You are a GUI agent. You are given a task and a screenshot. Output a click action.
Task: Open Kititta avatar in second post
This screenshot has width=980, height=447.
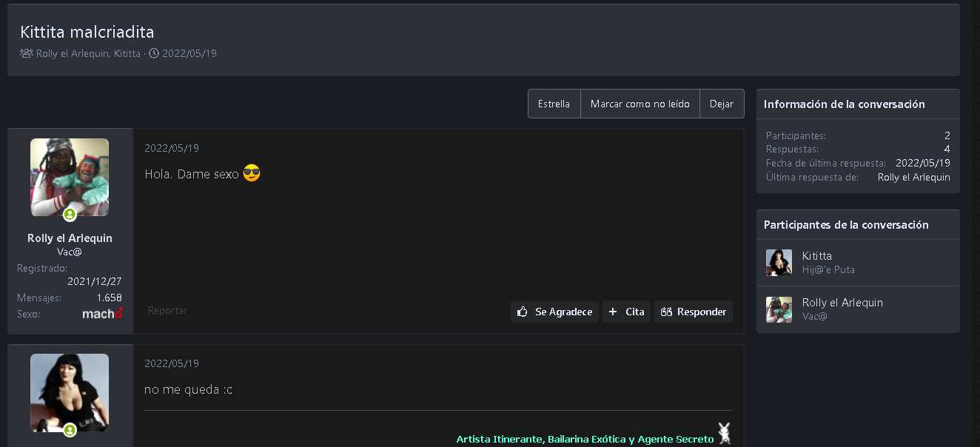[70, 392]
